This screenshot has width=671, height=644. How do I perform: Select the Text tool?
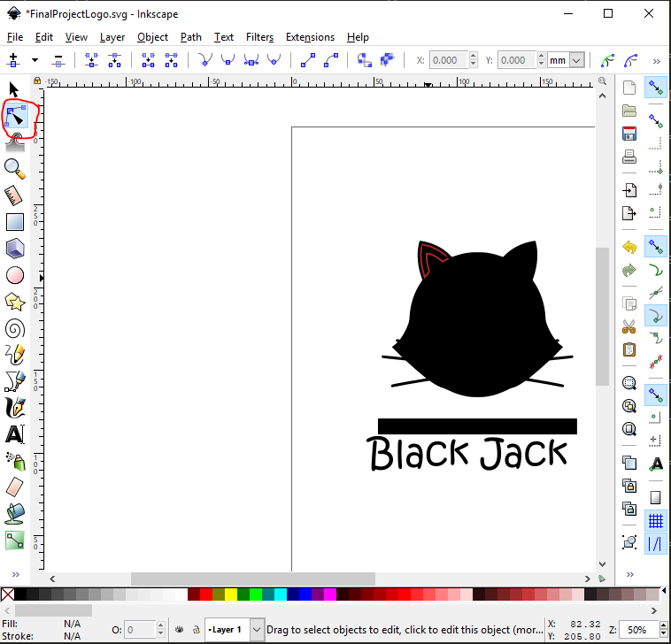coord(15,434)
